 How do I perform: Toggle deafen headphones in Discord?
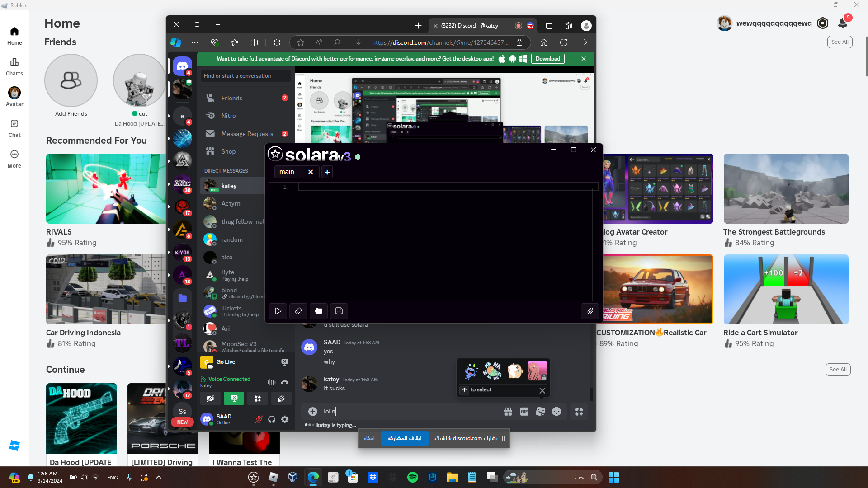tap(272, 419)
